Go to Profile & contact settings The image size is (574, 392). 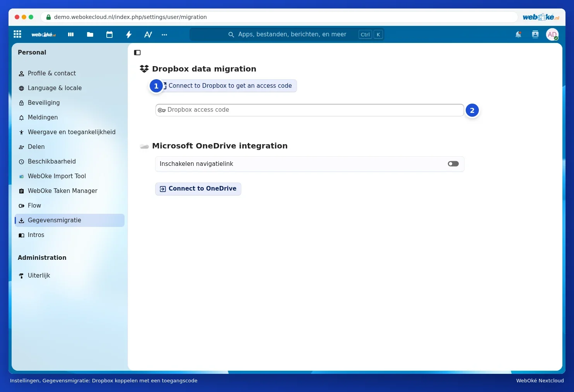click(70, 73)
